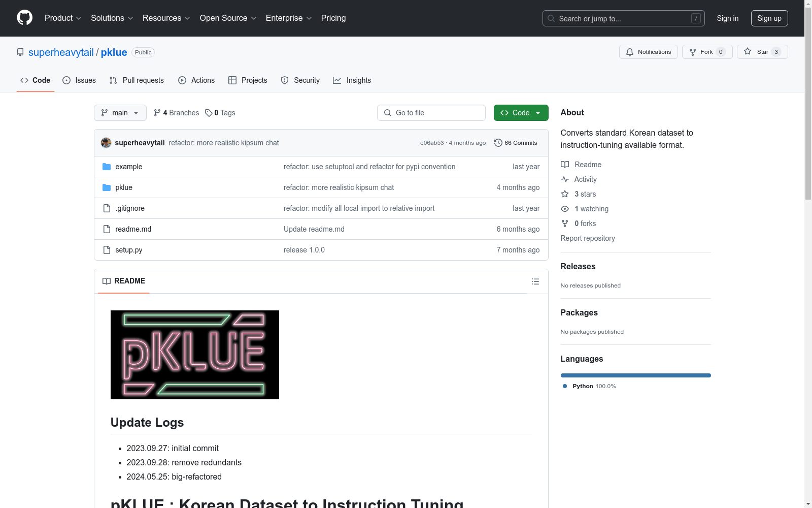Screen dimensions: 812x508
Task: Expand the Open Source menu
Action: (x=228, y=18)
